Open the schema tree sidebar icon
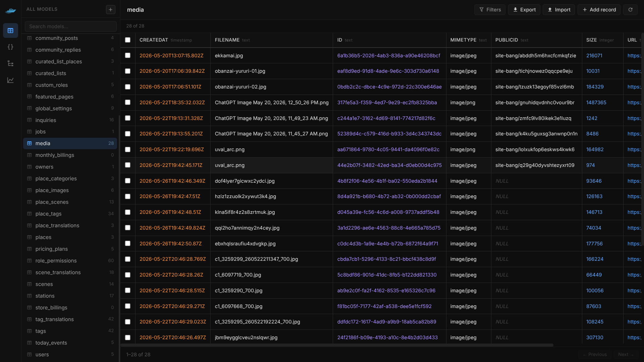Viewport: 644px width, 362px height. click(x=10, y=63)
